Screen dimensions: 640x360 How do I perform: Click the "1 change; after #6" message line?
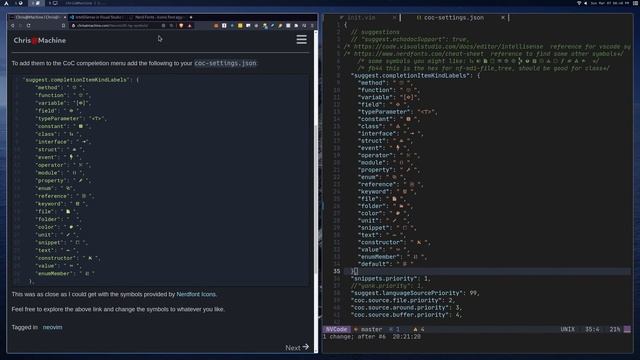[x=371, y=337]
